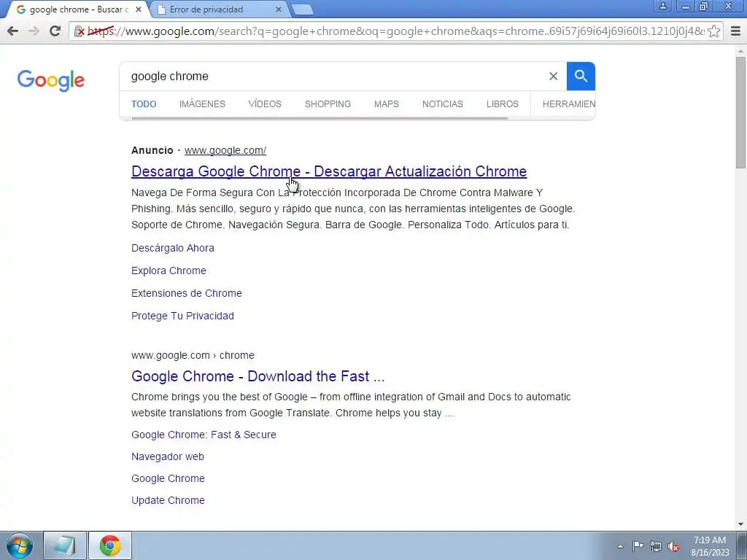The image size is (747, 560).
Task: Close the google chrome search tab
Action: tap(138, 9)
